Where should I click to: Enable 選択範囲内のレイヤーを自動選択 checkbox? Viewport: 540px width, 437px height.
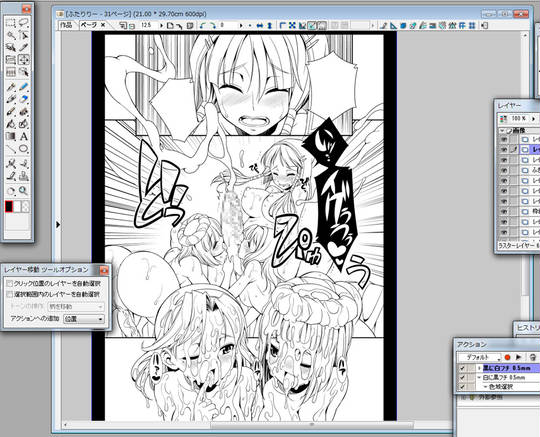tap(10, 294)
